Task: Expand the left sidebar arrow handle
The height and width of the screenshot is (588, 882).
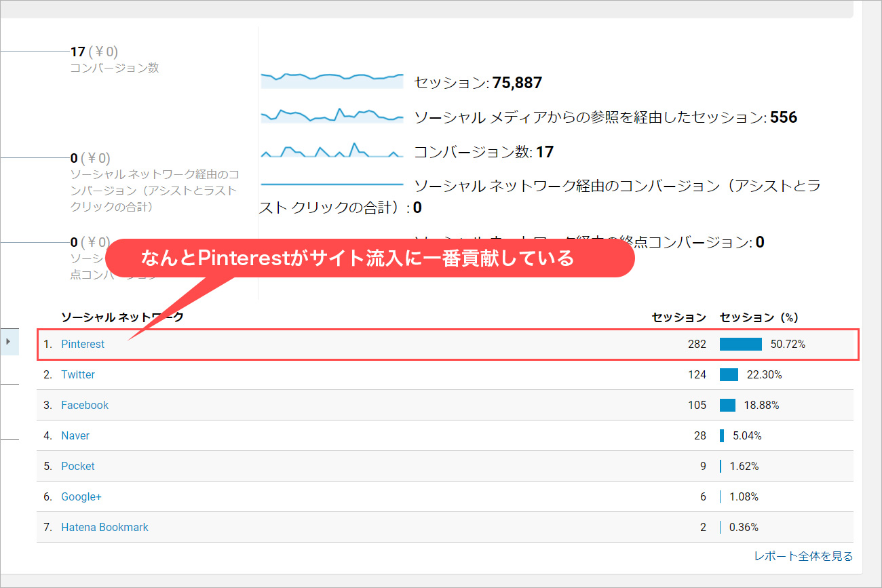Action: [x=9, y=341]
